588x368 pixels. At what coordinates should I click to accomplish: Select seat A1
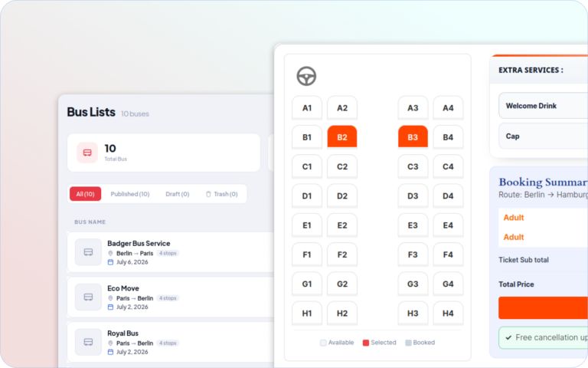click(307, 108)
